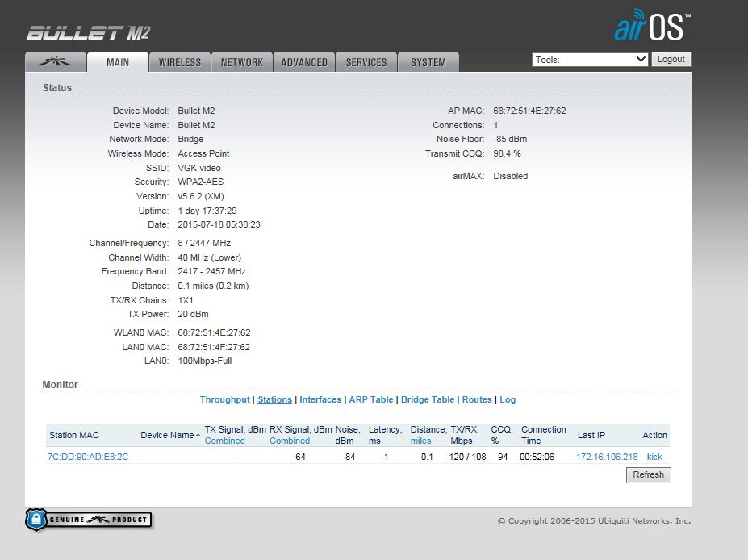Open the Throughput monitor link
Viewport: 748px width, 560px height.
coord(224,399)
